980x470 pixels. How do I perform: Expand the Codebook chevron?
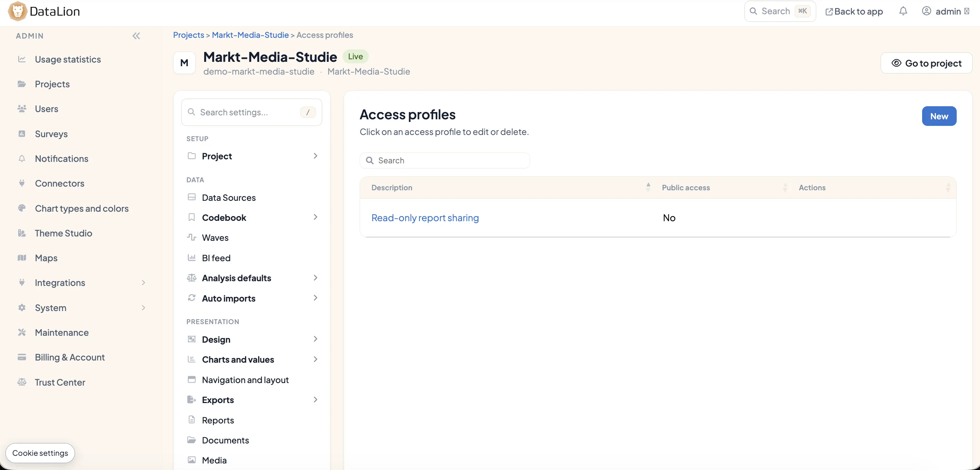(x=315, y=217)
